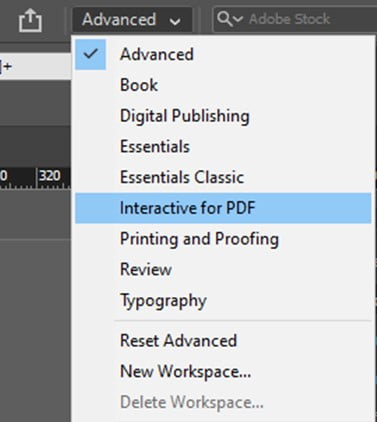377x422 pixels.
Task: Choose the Review workspace
Action: (x=223, y=269)
